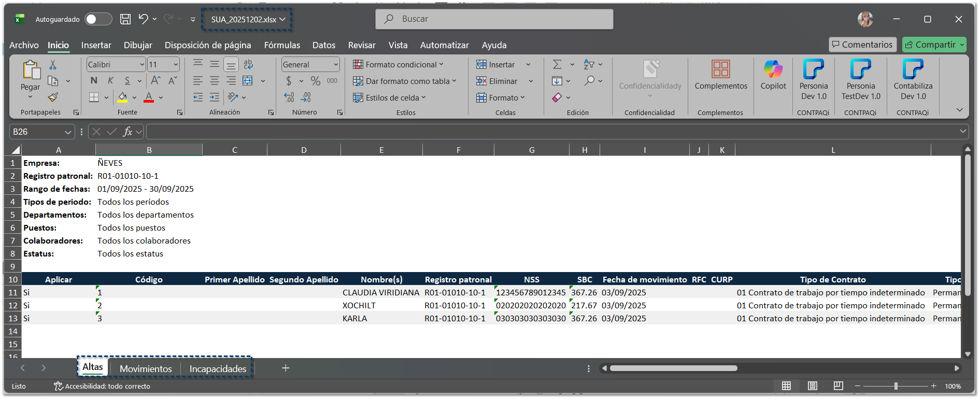Open the Fórmulas ribbon tab

282,45
